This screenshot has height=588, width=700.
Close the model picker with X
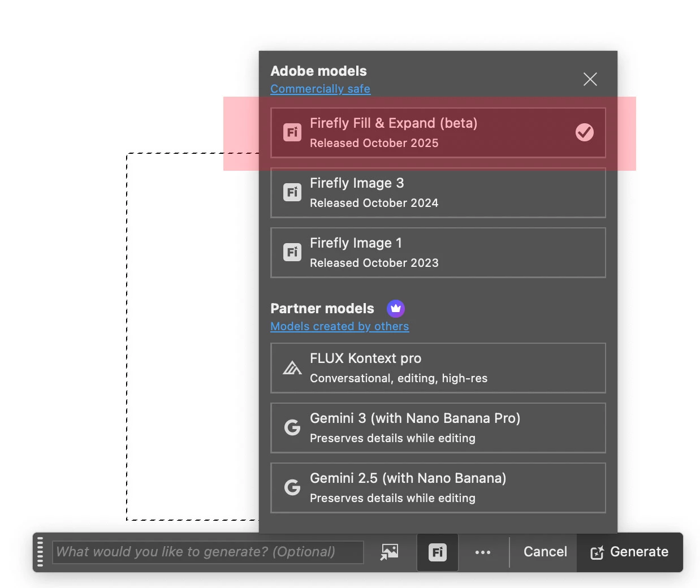tap(590, 79)
